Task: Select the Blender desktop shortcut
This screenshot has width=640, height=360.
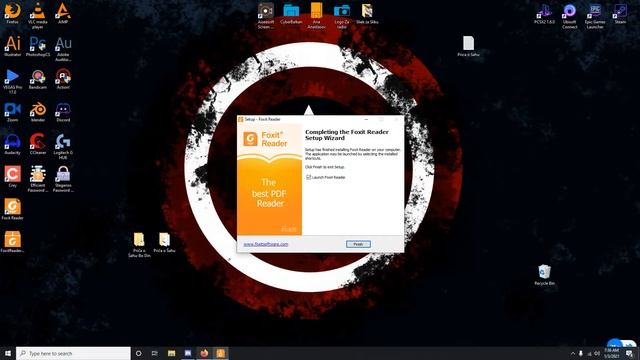Action: (x=38, y=112)
